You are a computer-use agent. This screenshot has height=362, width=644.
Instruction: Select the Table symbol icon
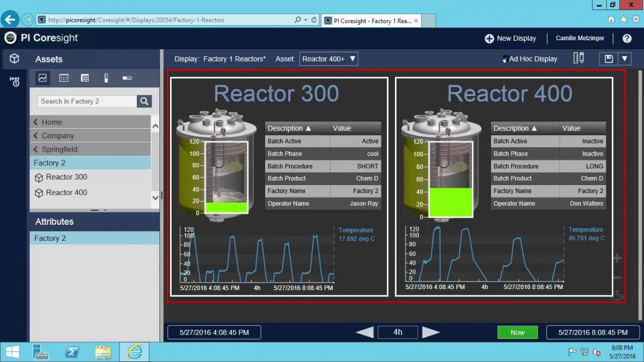[85, 78]
